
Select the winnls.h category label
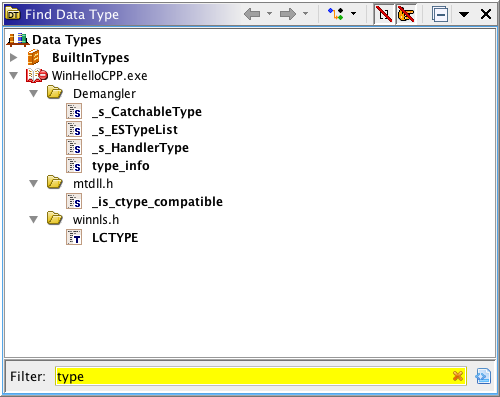(x=96, y=220)
